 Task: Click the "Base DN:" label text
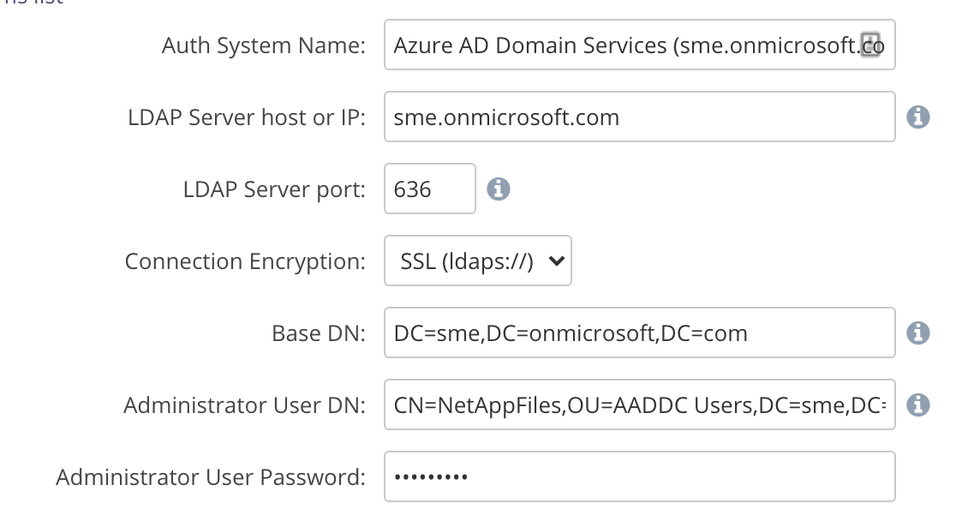(319, 332)
